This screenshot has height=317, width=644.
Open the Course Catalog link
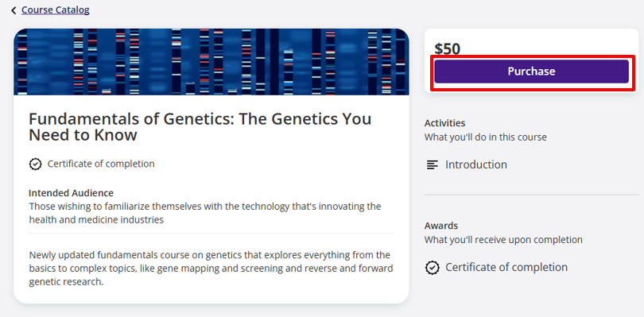(x=56, y=10)
